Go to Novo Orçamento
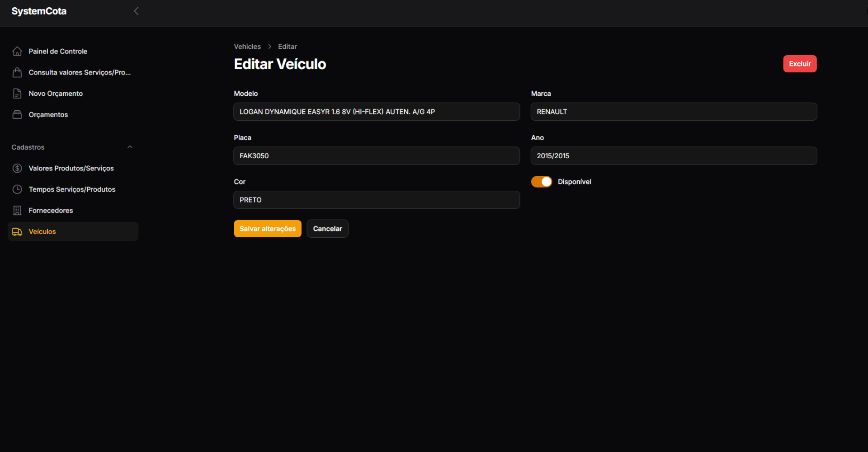 (x=73, y=94)
